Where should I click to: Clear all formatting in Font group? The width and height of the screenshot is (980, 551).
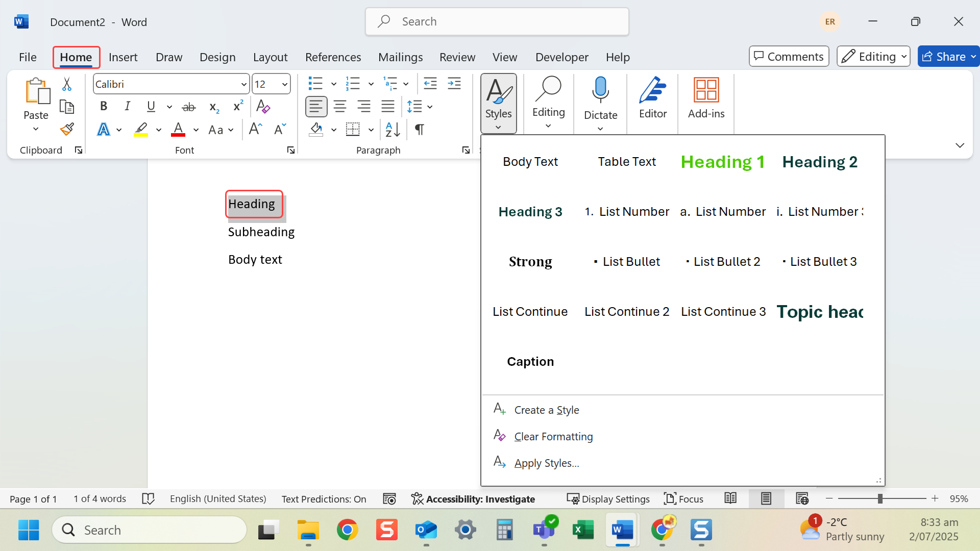(x=263, y=107)
